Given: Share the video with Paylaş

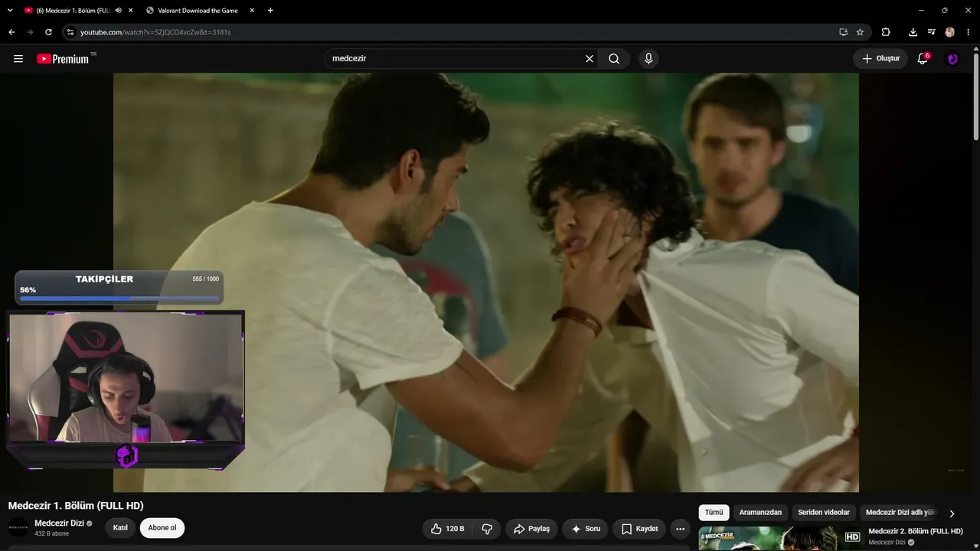Looking at the screenshot, I should tap(531, 529).
